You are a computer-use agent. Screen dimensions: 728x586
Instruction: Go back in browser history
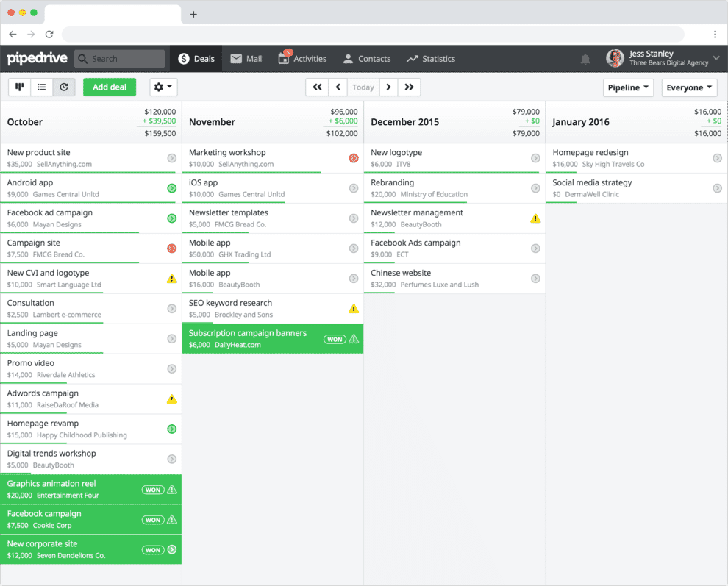coord(13,34)
